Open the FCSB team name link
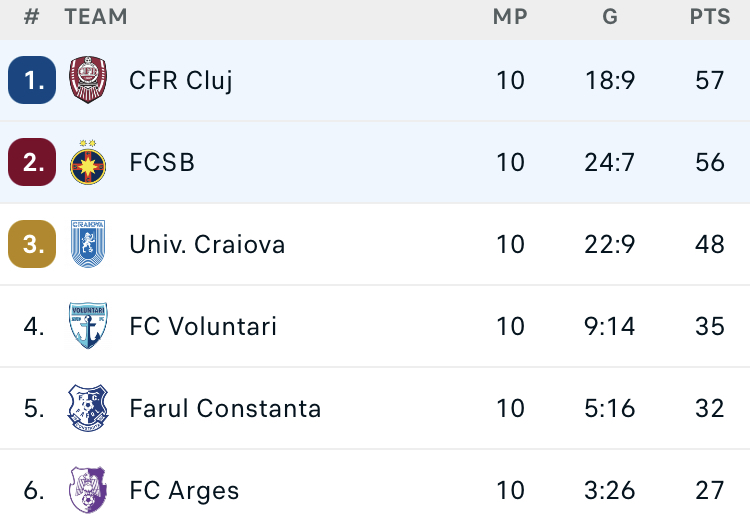This screenshot has height=530, width=750. tap(162, 162)
